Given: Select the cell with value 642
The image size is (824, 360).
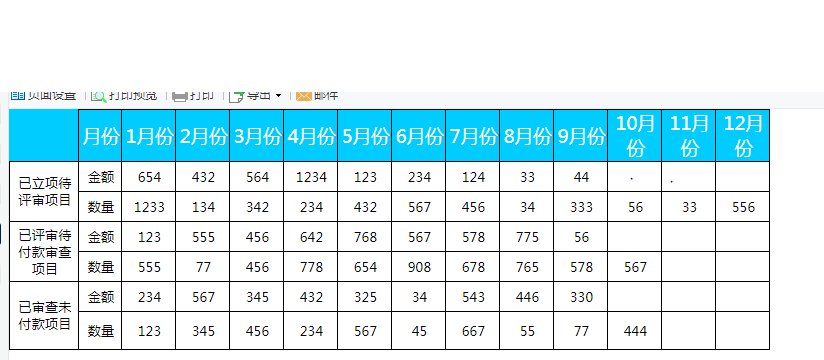Looking at the screenshot, I should (x=311, y=237).
